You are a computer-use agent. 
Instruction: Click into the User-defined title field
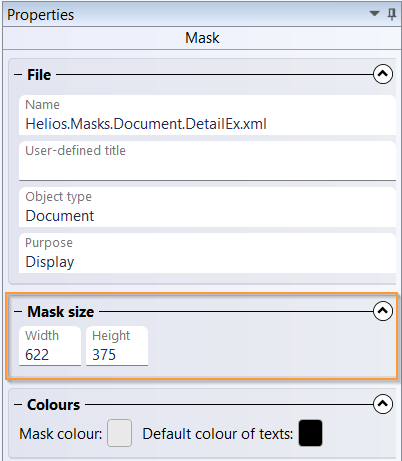coord(207,161)
